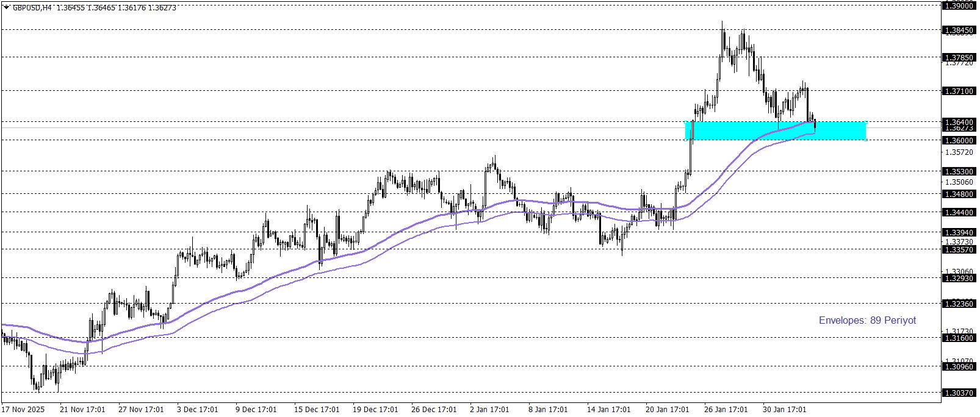Click the 'Envelopes: 89 Periyot' label
The width and height of the screenshot is (980, 417).
pyautogui.click(x=867, y=320)
